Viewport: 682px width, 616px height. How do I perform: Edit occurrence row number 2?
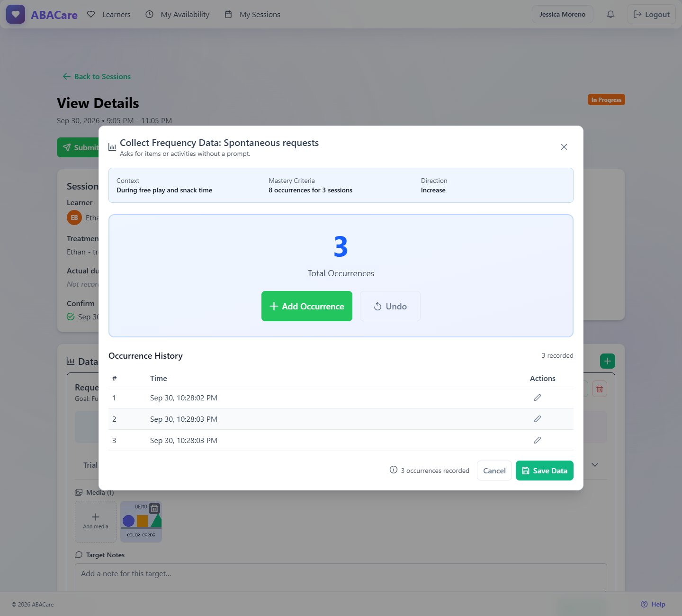pos(537,419)
